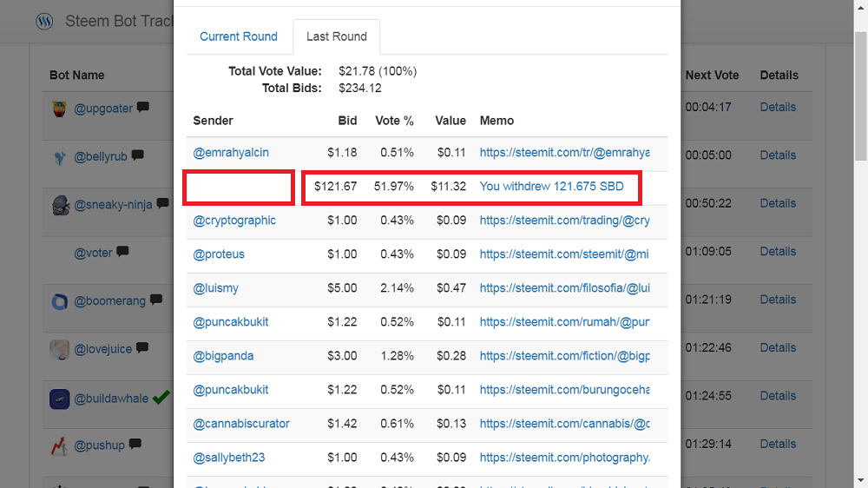Open memo link steemit.com/burungoceha
This screenshot has height=488, width=868.
565,389
